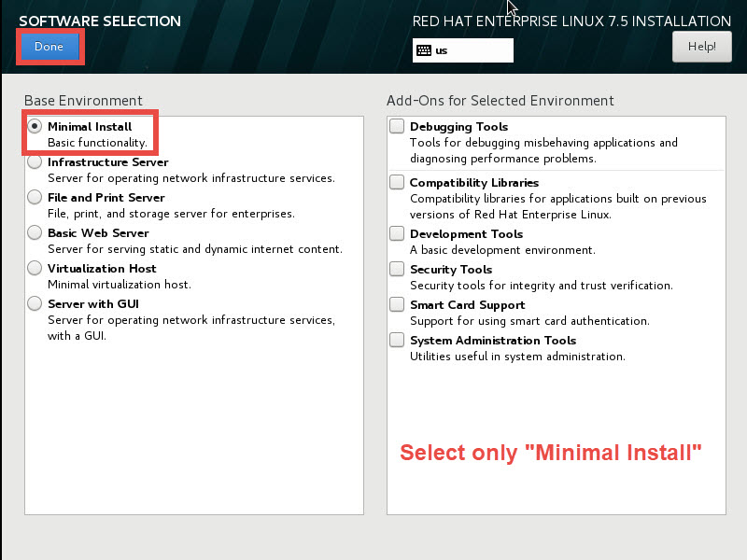
Task: Click the keyboard layout icon
Action: tap(424, 50)
